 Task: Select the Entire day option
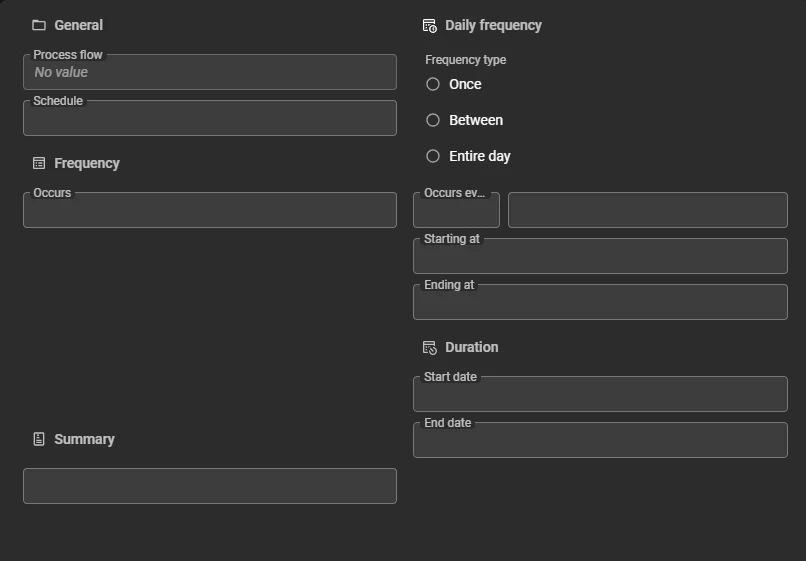pos(433,156)
